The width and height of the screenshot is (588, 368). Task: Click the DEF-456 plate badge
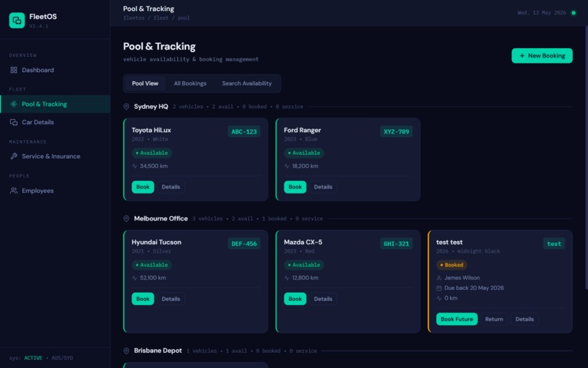[x=244, y=244]
